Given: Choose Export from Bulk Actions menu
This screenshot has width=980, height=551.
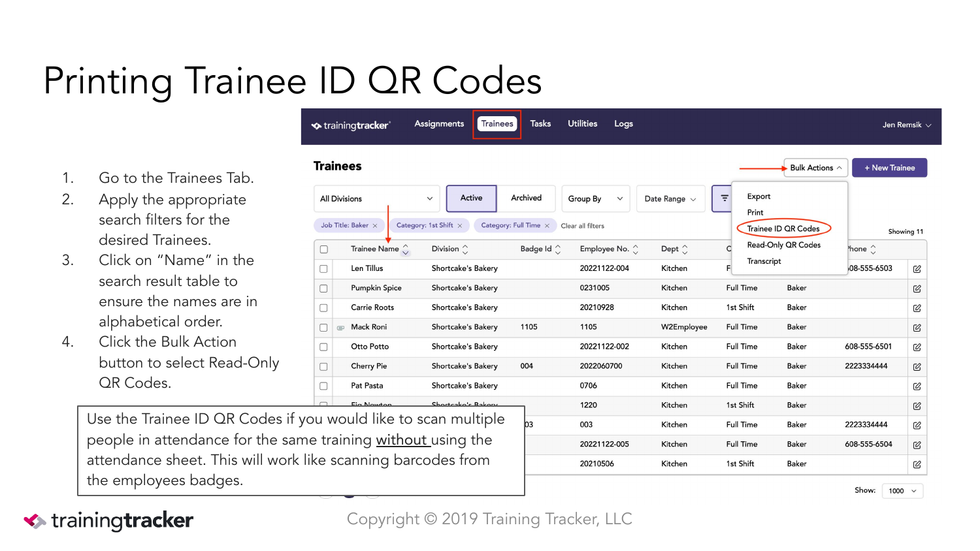Looking at the screenshot, I should pyautogui.click(x=759, y=197).
